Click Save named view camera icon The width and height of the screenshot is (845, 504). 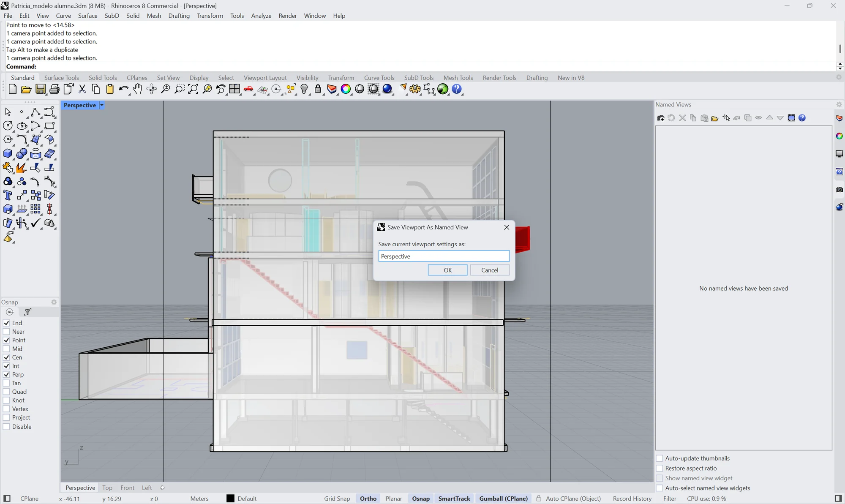click(x=661, y=118)
